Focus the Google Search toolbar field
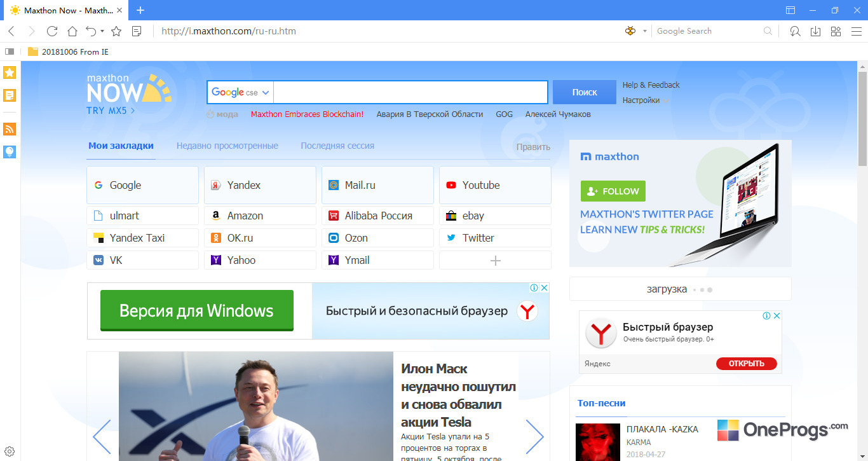This screenshot has height=461, width=868. click(708, 31)
